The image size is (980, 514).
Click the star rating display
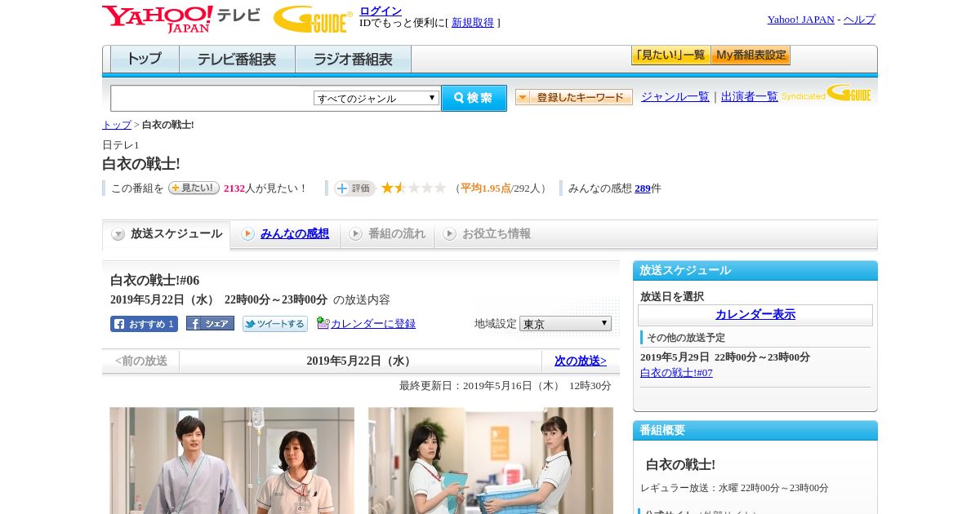(414, 188)
